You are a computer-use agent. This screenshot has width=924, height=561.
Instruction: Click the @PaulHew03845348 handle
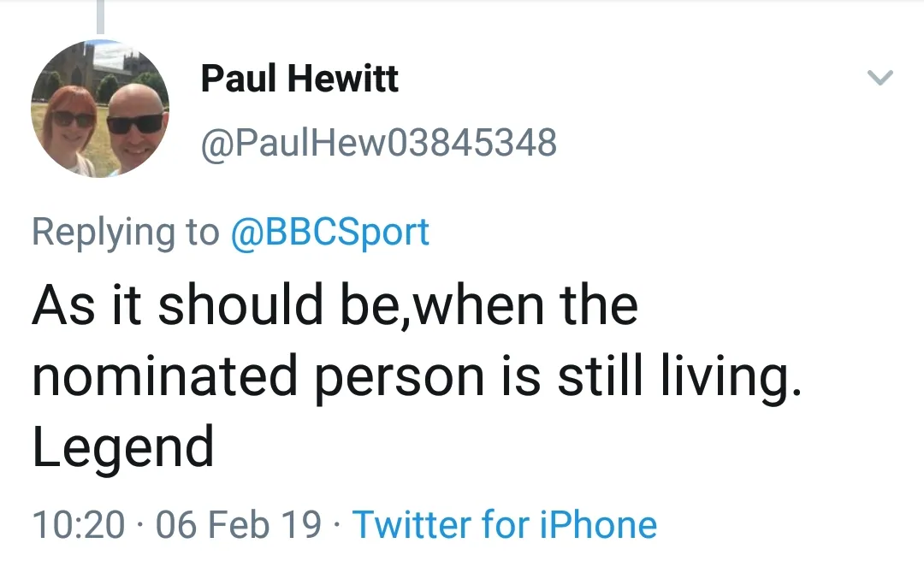[x=378, y=143]
